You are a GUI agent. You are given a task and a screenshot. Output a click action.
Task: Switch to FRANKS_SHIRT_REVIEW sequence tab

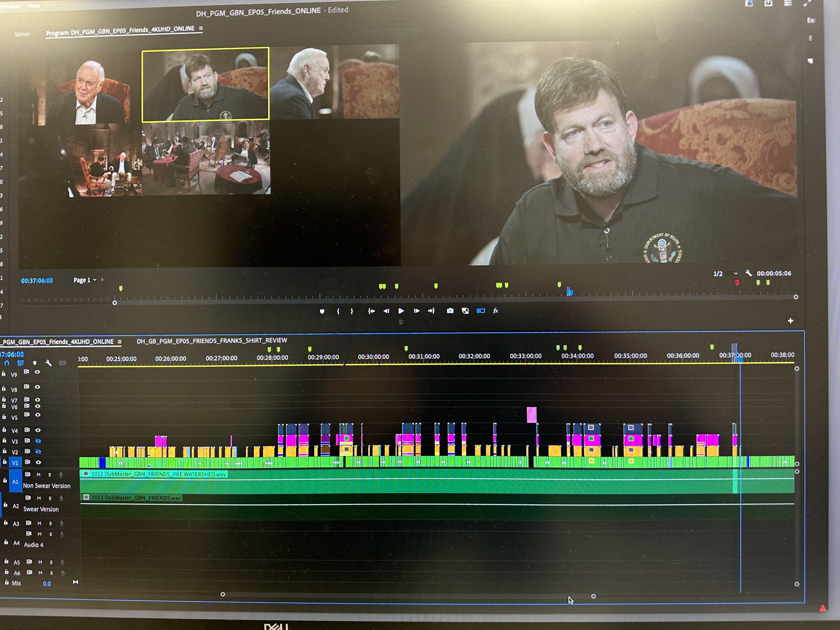pyautogui.click(x=212, y=341)
